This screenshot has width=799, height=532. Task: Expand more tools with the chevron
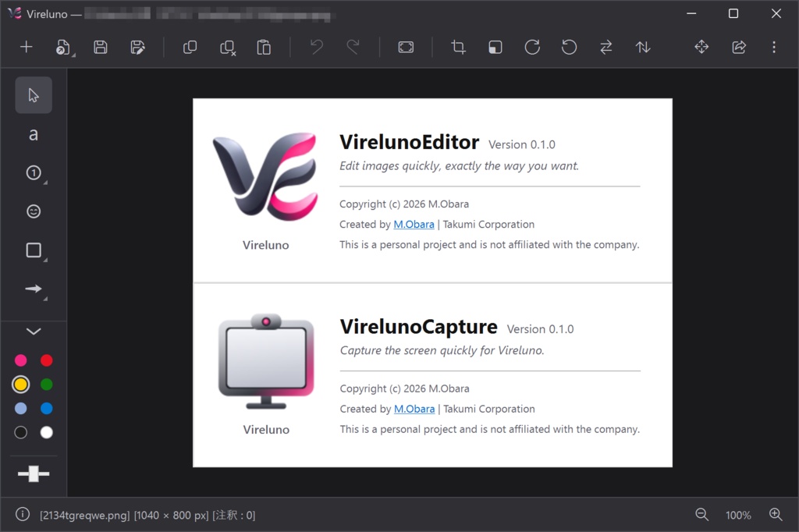(34, 332)
